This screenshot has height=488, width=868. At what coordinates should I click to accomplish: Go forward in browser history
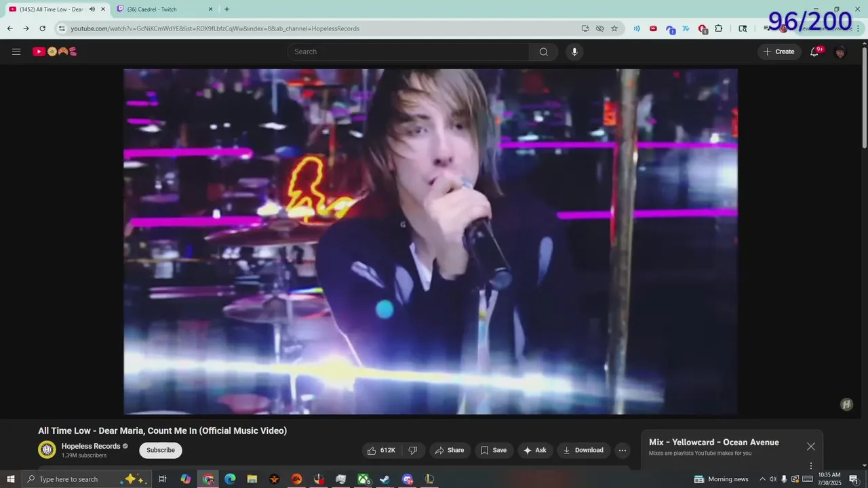(x=26, y=28)
